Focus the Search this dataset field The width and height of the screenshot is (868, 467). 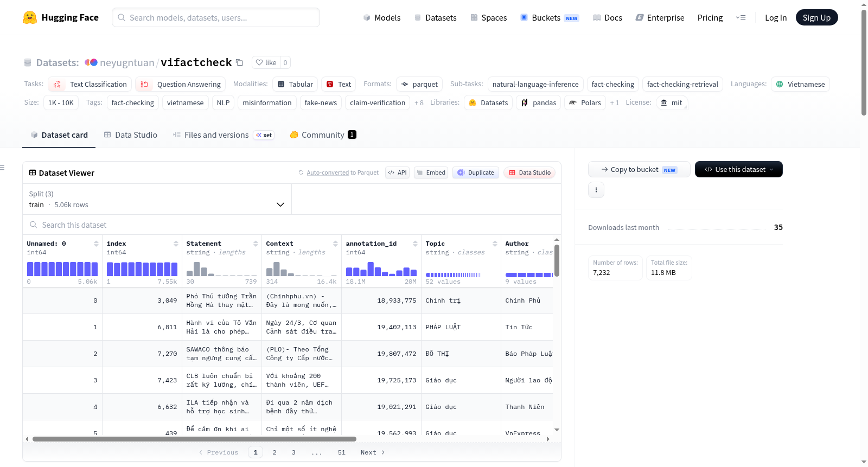tap(292, 225)
